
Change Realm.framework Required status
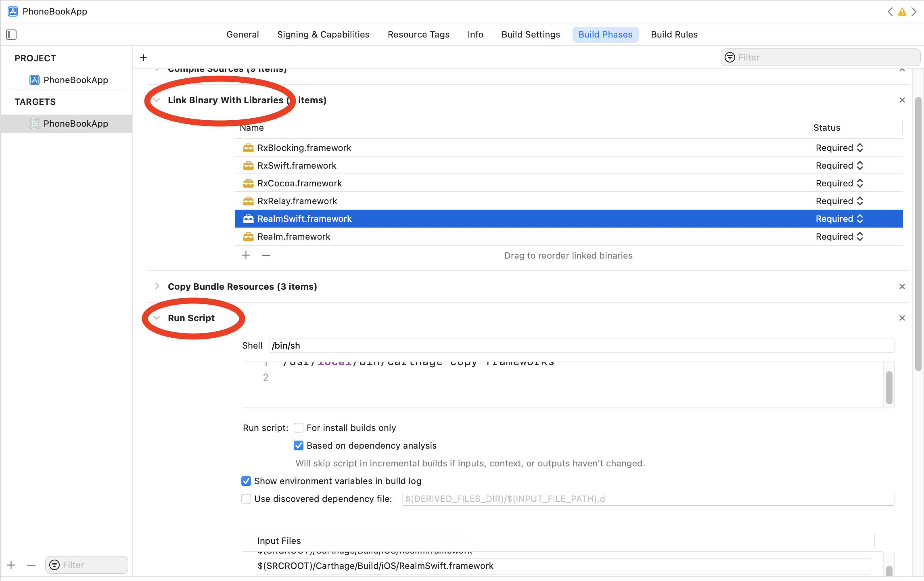(839, 236)
